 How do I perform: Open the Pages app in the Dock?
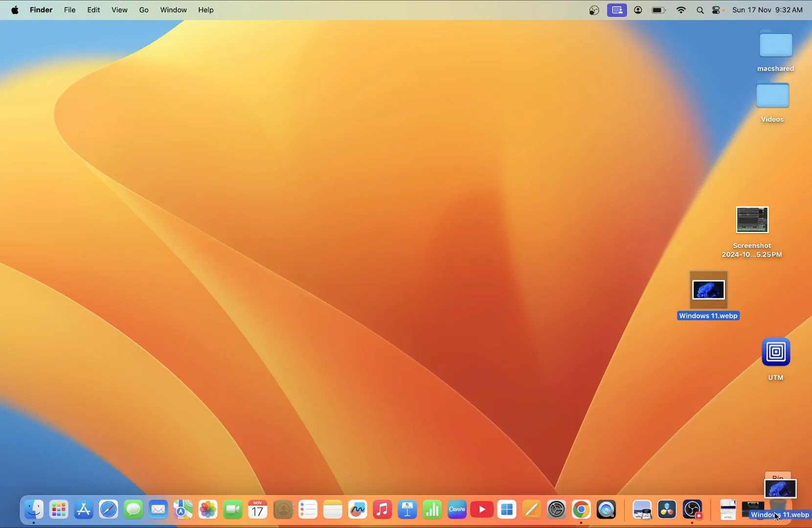coord(532,510)
